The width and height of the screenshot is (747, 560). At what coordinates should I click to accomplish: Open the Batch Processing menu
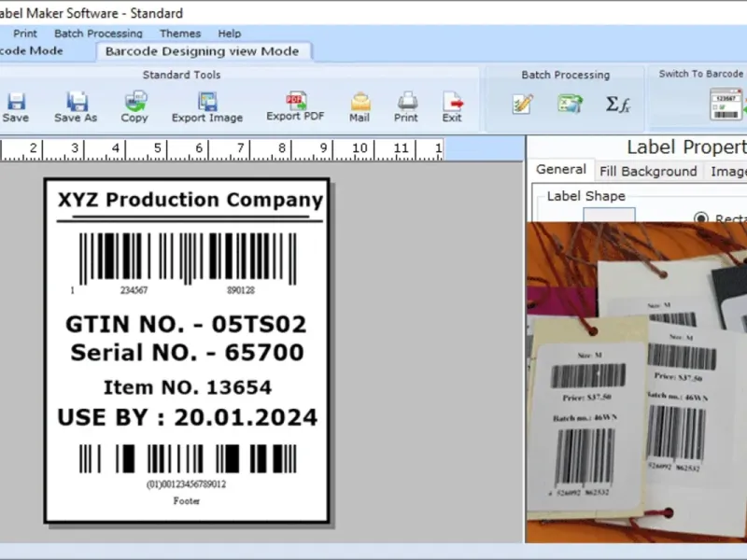(98, 34)
